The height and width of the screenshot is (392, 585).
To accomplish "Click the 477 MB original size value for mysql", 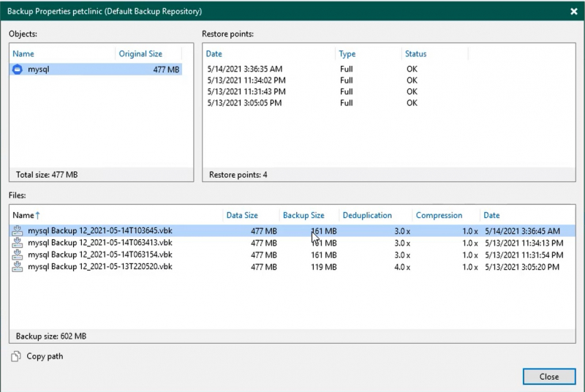I will pyautogui.click(x=167, y=69).
